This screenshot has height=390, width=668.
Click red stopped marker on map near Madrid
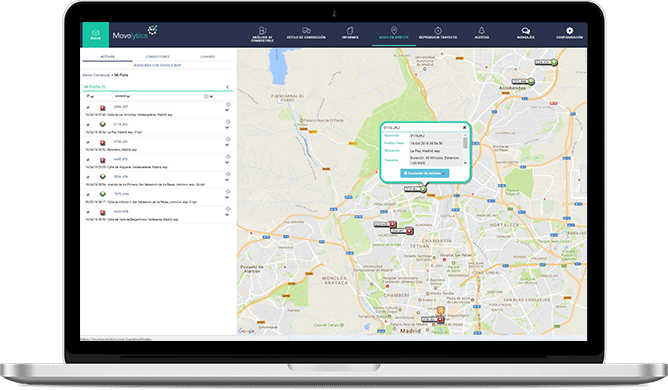(x=440, y=319)
